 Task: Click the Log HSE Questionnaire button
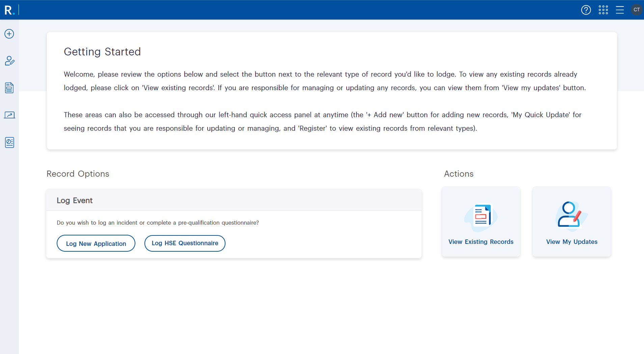(x=185, y=243)
